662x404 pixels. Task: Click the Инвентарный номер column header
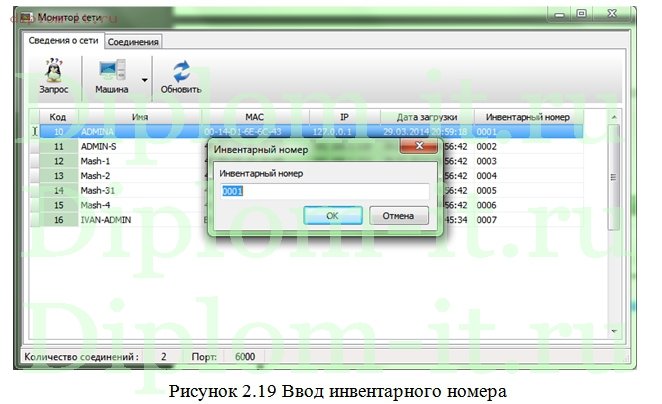click(x=528, y=117)
